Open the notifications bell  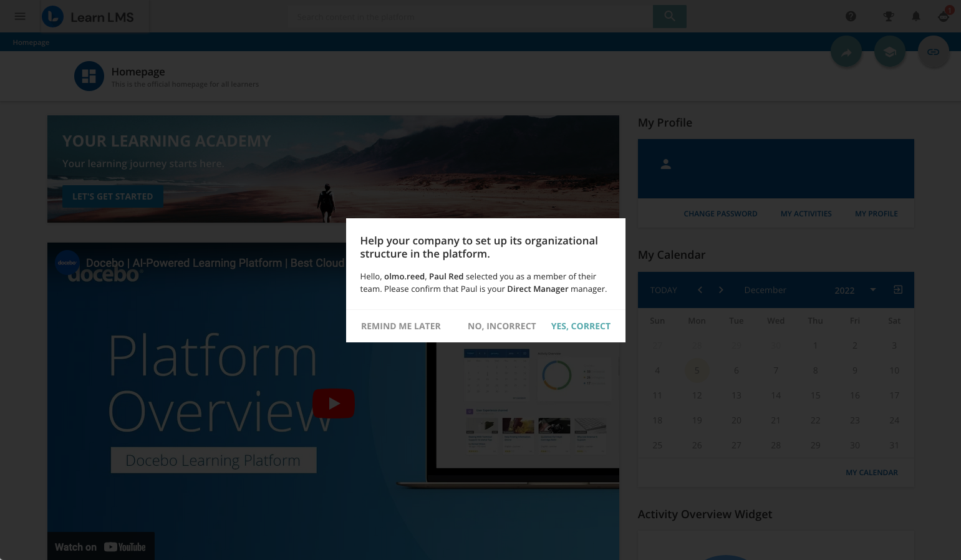coord(916,16)
